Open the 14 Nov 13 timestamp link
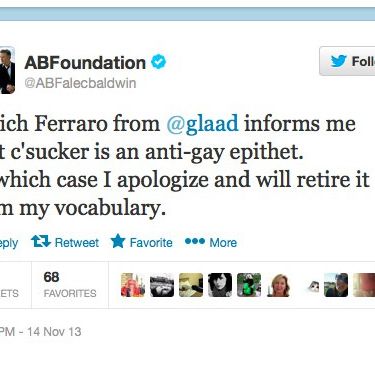 coord(54,331)
